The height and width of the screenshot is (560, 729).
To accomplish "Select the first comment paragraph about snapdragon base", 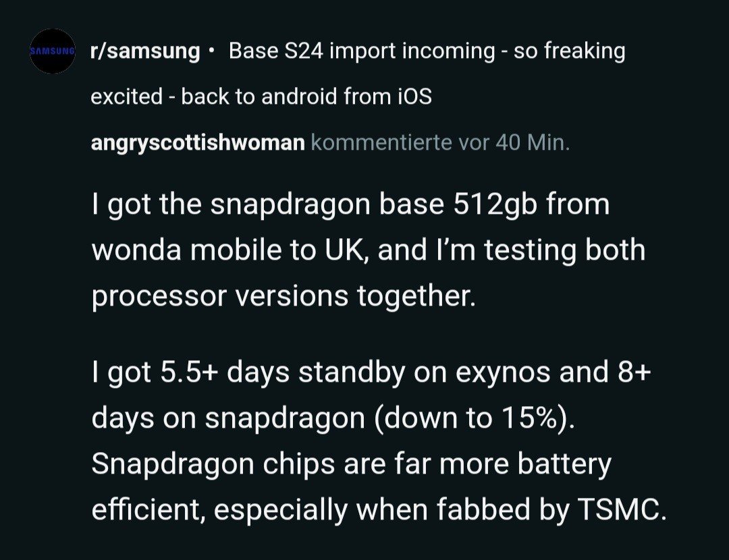I will pyautogui.click(x=368, y=250).
